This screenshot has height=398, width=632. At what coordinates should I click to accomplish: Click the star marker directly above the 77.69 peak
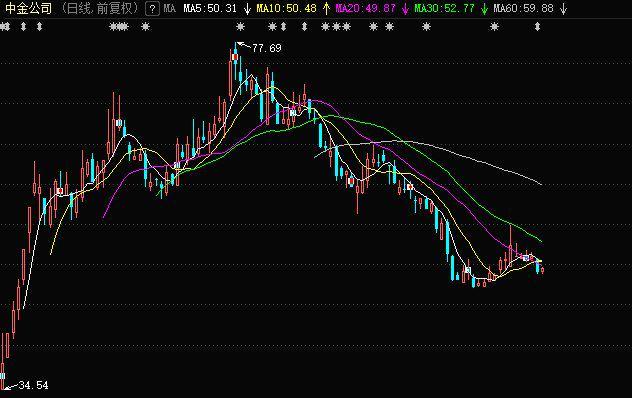[240, 27]
